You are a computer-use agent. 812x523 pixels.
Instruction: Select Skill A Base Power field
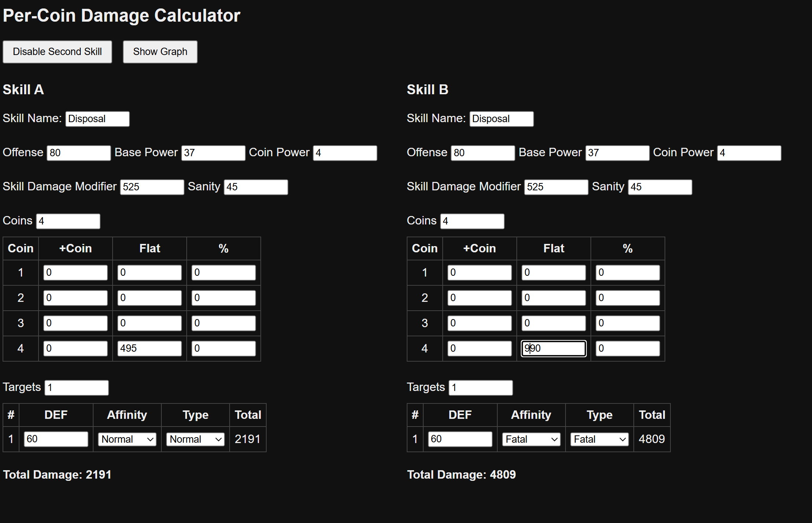coord(213,153)
